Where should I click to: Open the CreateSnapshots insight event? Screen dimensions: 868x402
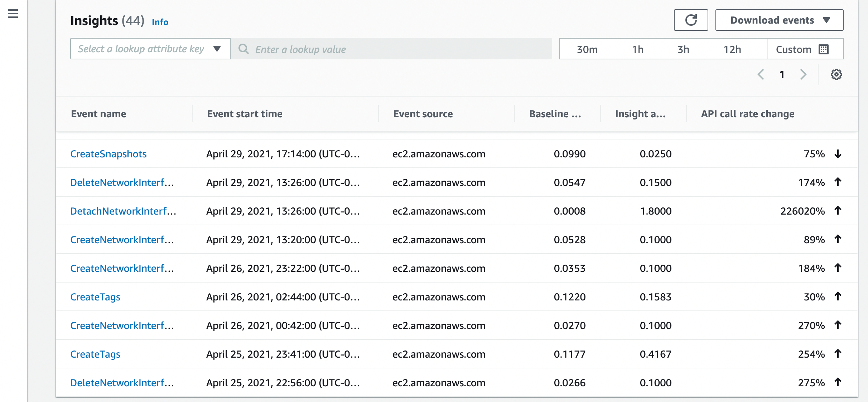(108, 154)
